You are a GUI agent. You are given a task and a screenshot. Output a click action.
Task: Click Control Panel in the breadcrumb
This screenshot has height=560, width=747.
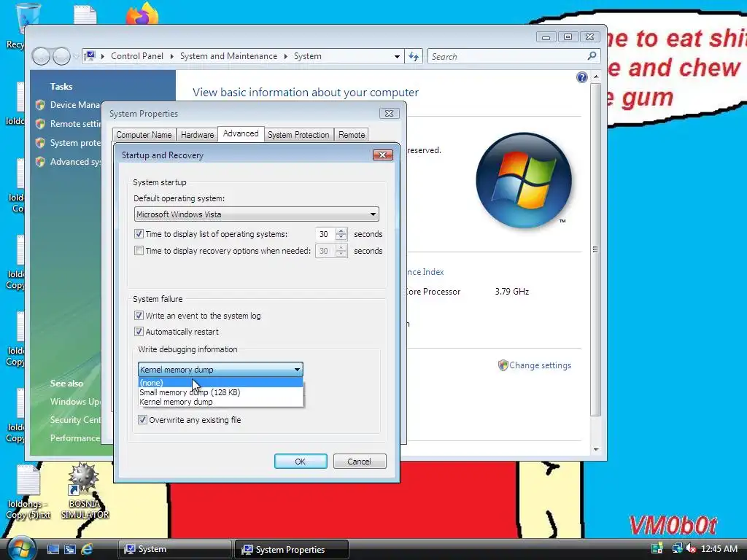pos(137,56)
